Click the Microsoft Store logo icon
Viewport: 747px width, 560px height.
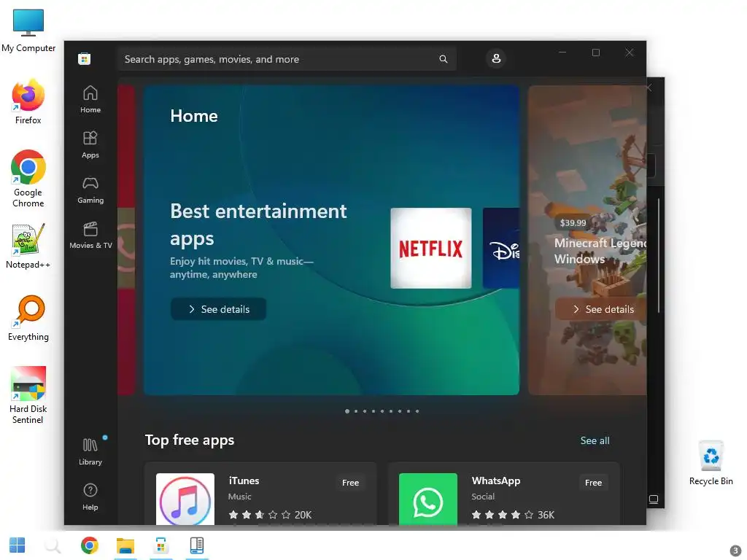tap(85, 58)
